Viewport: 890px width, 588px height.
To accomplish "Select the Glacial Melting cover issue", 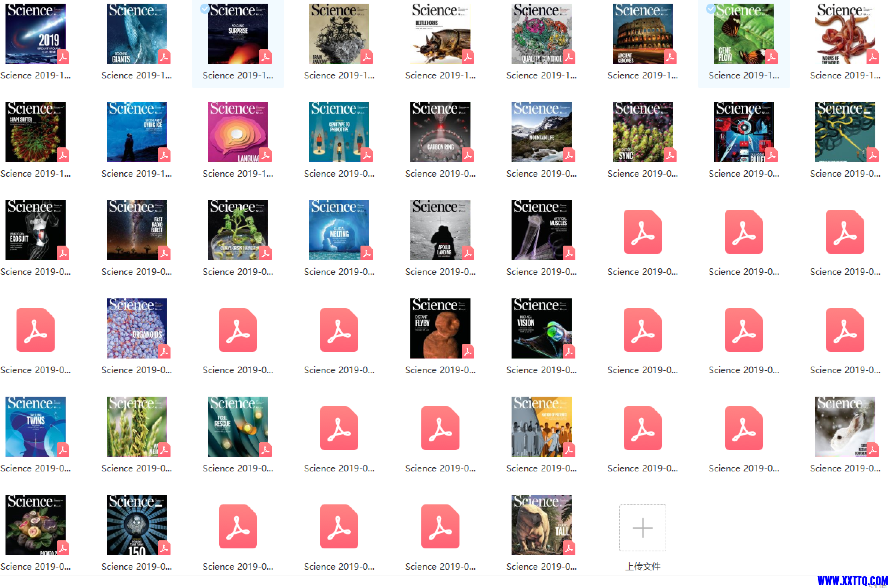I will 339,230.
